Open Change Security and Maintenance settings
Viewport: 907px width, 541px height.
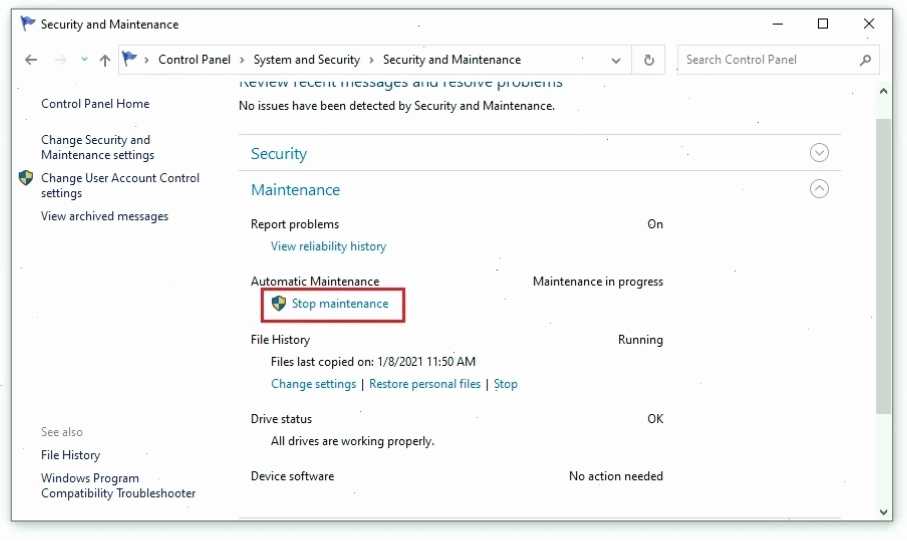(x=97, y=148)
